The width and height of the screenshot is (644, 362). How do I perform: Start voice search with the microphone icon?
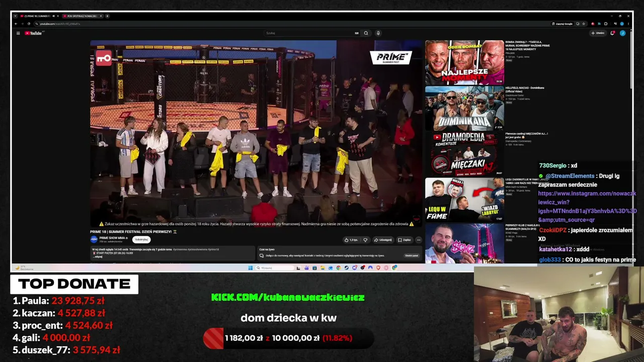pos(378,33)
